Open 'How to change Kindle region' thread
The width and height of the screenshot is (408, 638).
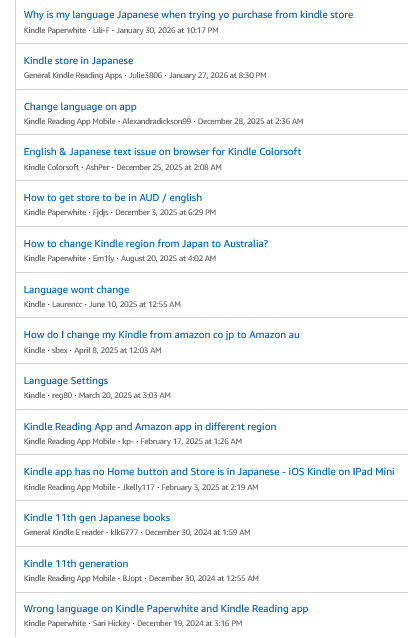[146, 244]
